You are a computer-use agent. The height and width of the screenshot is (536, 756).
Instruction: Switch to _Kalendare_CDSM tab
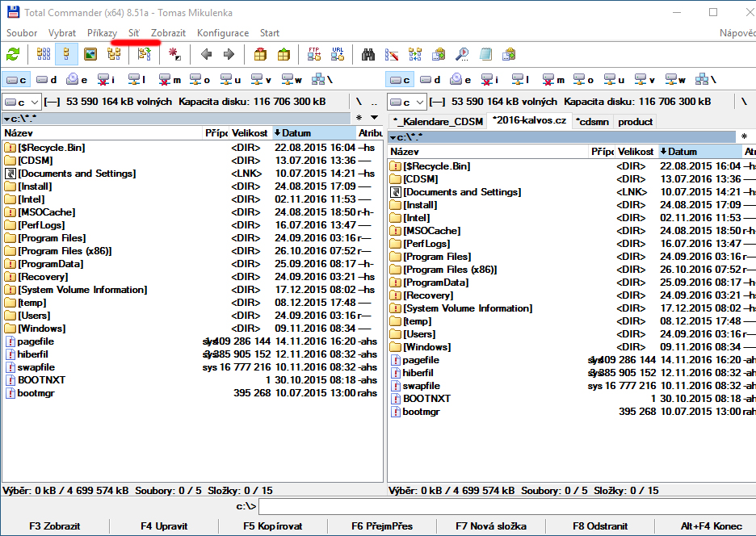[438, 121]
